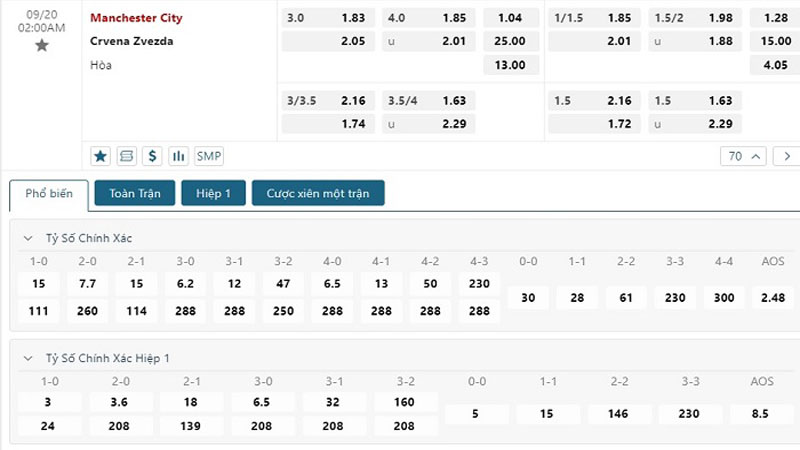Click the Manchester City team name
Image resolution: width=800 pixels, height=450 pixels.
[x=136, y=18]
